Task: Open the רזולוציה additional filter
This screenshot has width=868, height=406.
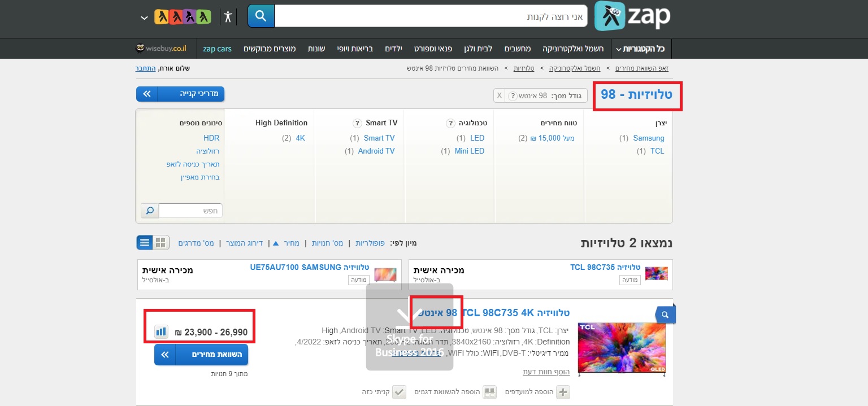Action: point(208,151)
